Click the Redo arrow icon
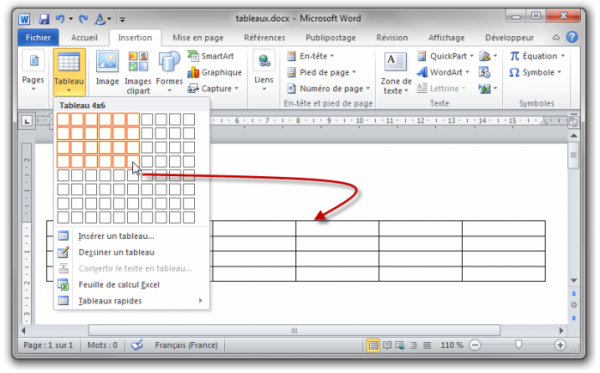This screenshot has width=600, height=373. pos(83,19)
